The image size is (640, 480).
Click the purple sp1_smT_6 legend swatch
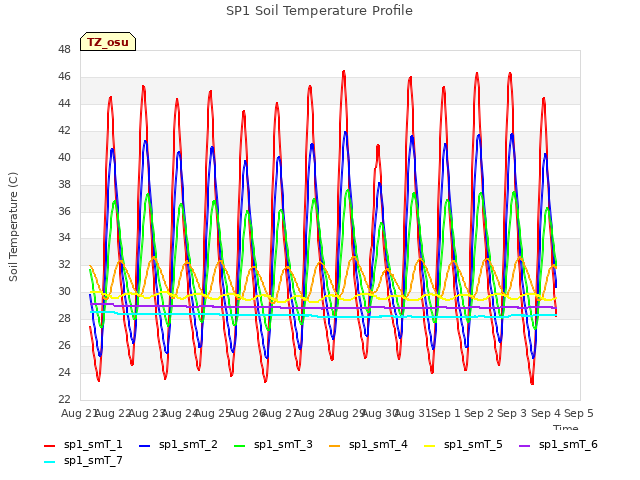coord(524,446)
